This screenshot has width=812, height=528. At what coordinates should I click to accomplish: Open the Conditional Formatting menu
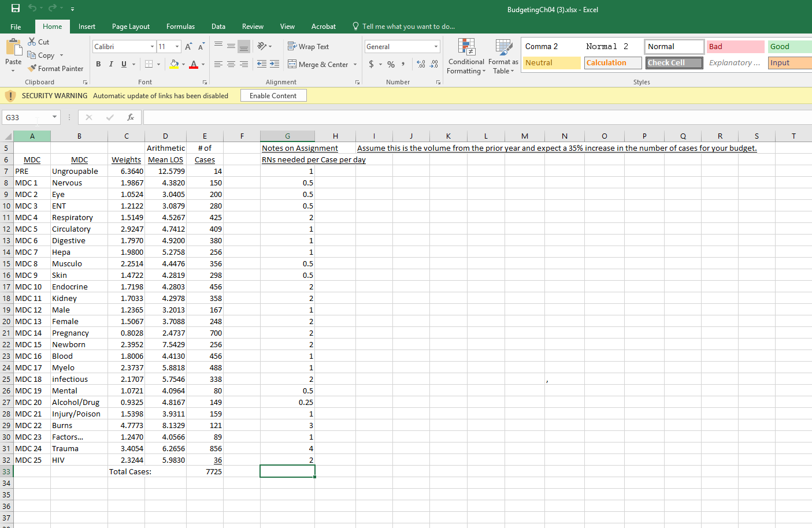pos(466,56)
